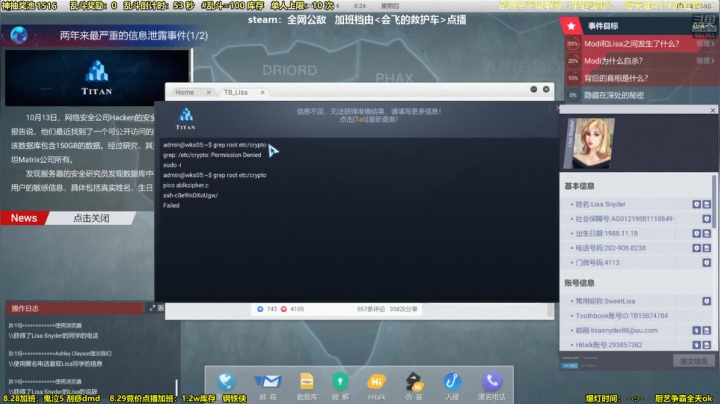Viewport: 720px width, 404px height.
Task: Open the 匿名电话 anonymous phone app in the dock
Action: click(x=492, y=382)
